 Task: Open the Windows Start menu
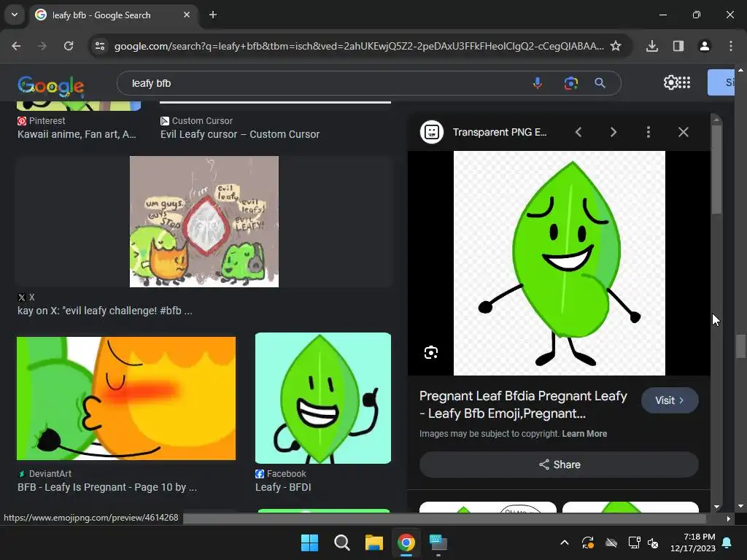309,542
